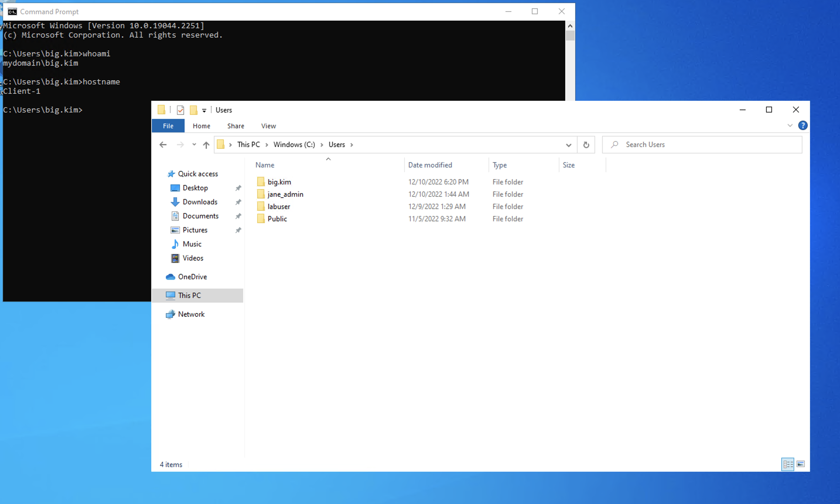Click Windows (C:) in the address breadcrumb
840x504 pixels.
coord(294,145)
